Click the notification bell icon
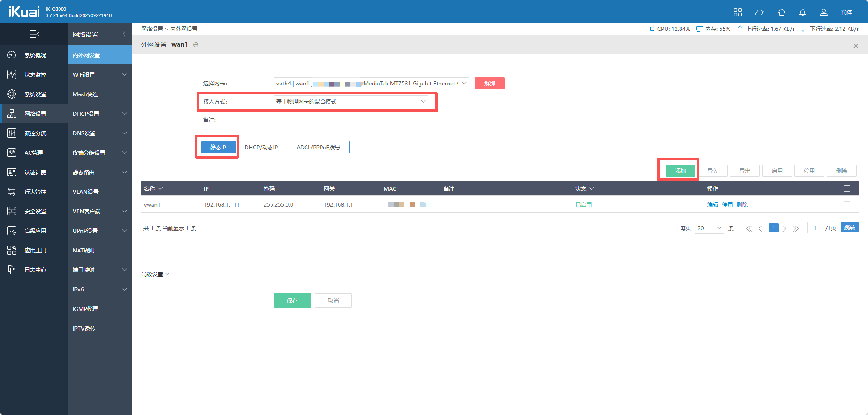Viewport: 868px width, 415px height. point(803,12)
